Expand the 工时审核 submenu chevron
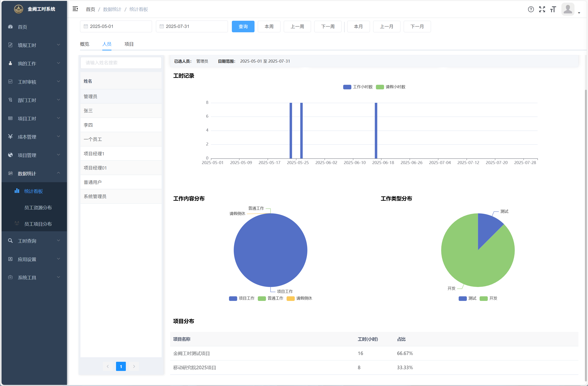 [58, 81]
